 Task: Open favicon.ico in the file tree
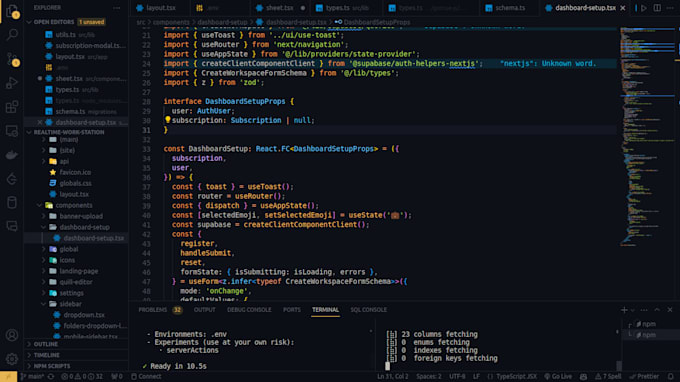click(x=76, y=172)
